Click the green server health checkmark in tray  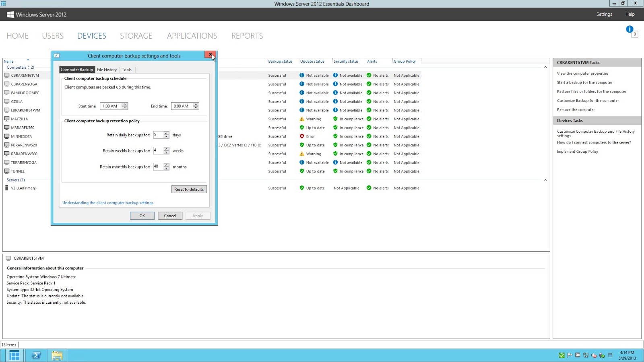561,356
